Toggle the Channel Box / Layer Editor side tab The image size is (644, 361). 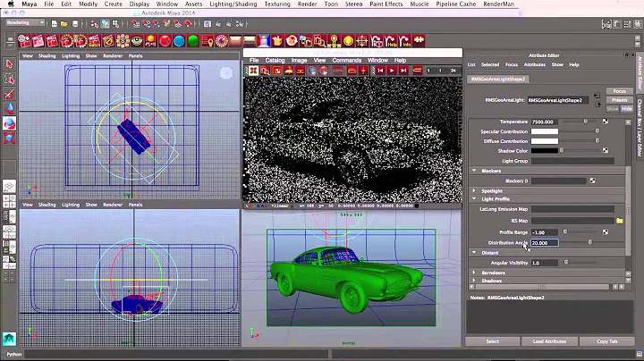640,128
